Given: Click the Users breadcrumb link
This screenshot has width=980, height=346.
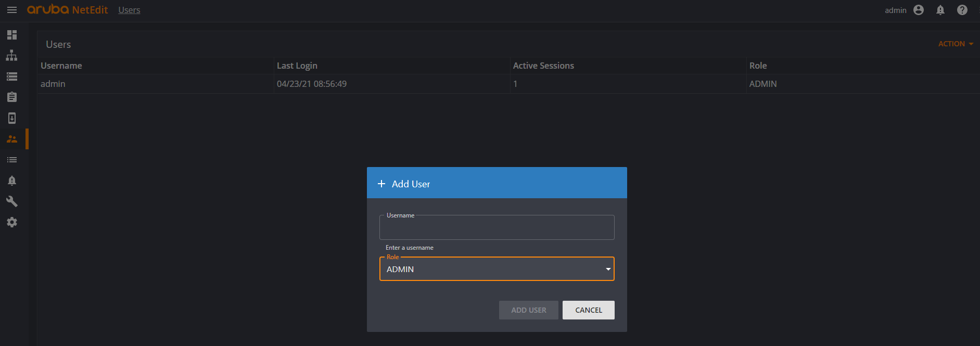Looking at the screenshot, I should 129,10.
